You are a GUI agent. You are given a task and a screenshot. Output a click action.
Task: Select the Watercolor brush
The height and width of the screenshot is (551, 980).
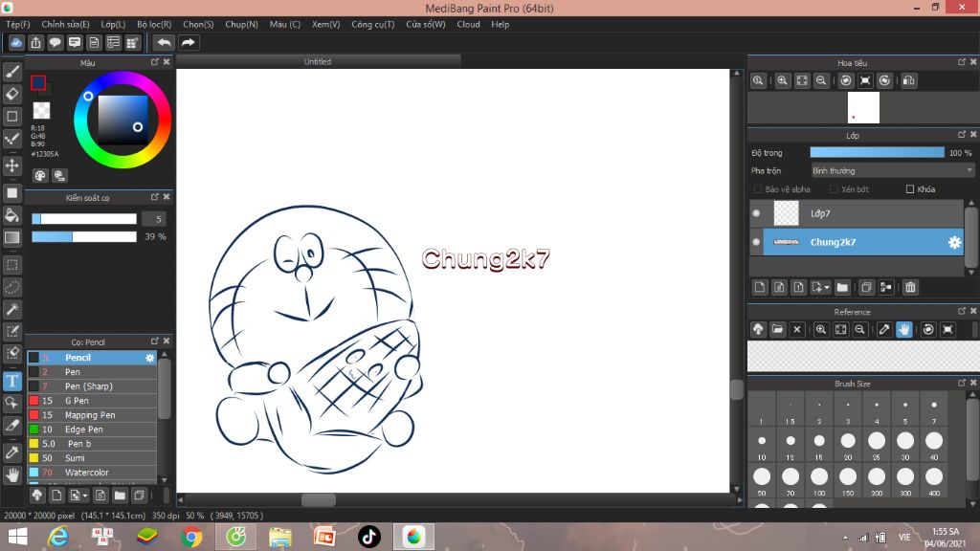tap(91, 473)
